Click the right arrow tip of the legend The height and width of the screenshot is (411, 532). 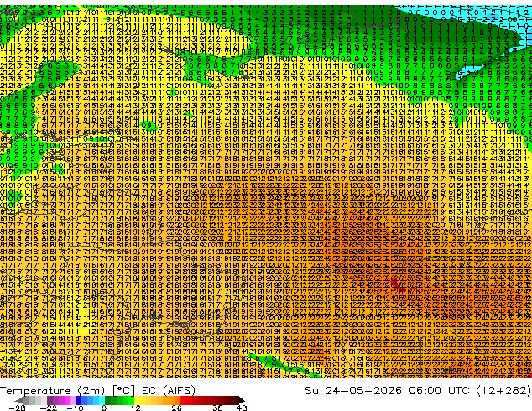pos(243,400)
